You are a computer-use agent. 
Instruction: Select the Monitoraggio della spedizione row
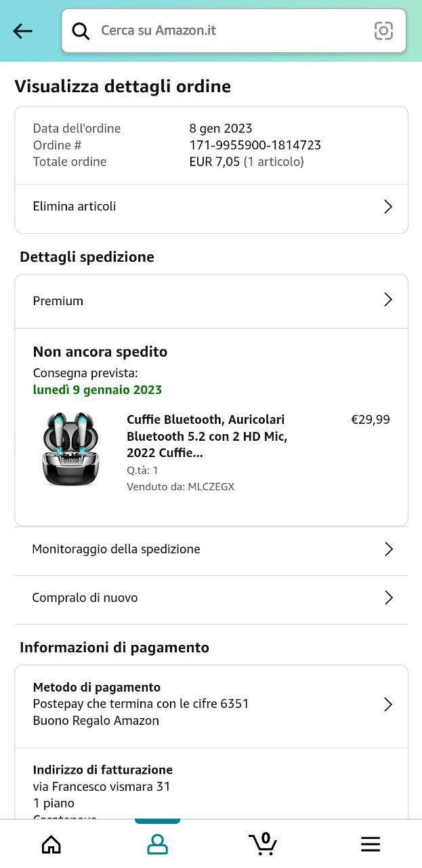(x=116, y=549)
